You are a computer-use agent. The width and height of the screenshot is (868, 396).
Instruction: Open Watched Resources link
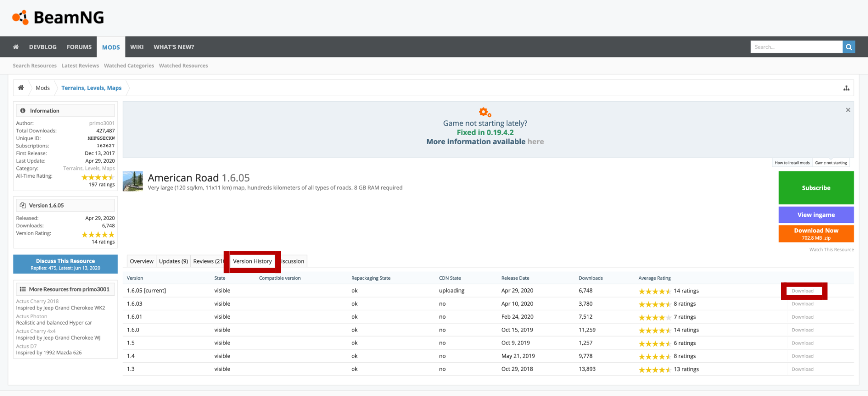pos(184,66)
